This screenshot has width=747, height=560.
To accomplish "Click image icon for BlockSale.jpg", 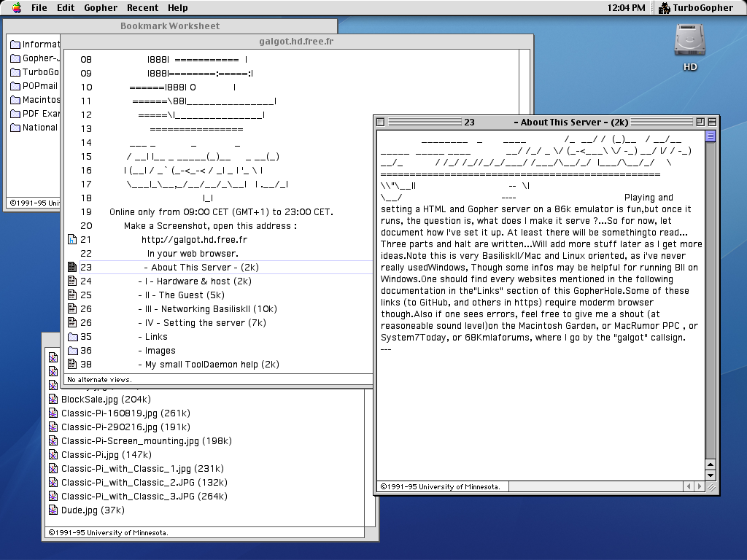I will coord(53,400).
